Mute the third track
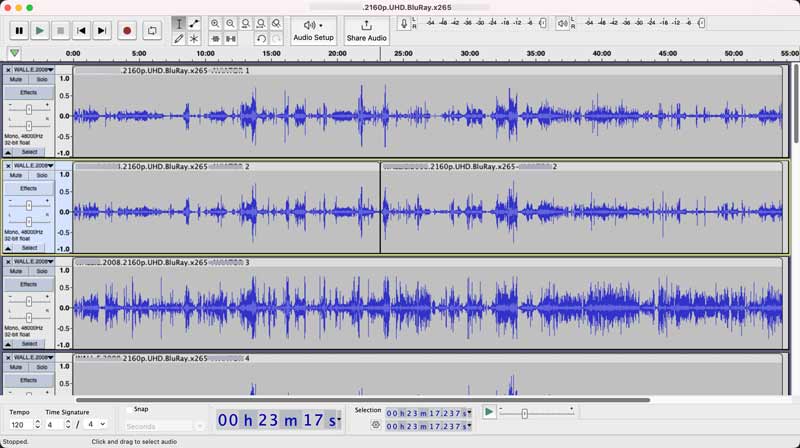 pyautogui.click(x=16, y=271)
